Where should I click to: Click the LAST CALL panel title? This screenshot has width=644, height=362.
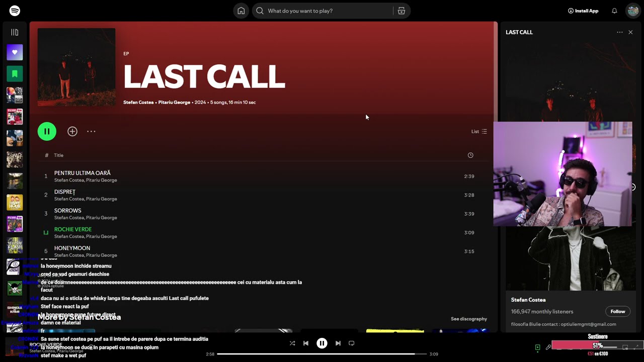[x=519, y=32]
